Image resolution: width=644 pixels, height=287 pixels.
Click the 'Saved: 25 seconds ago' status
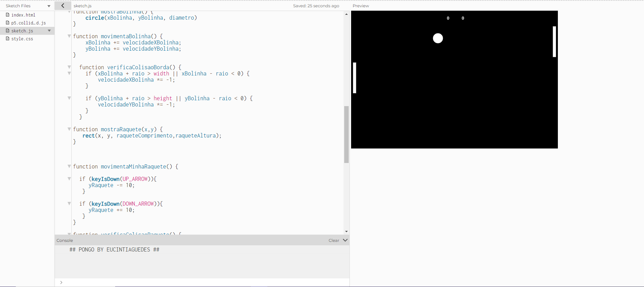[316, 6]
